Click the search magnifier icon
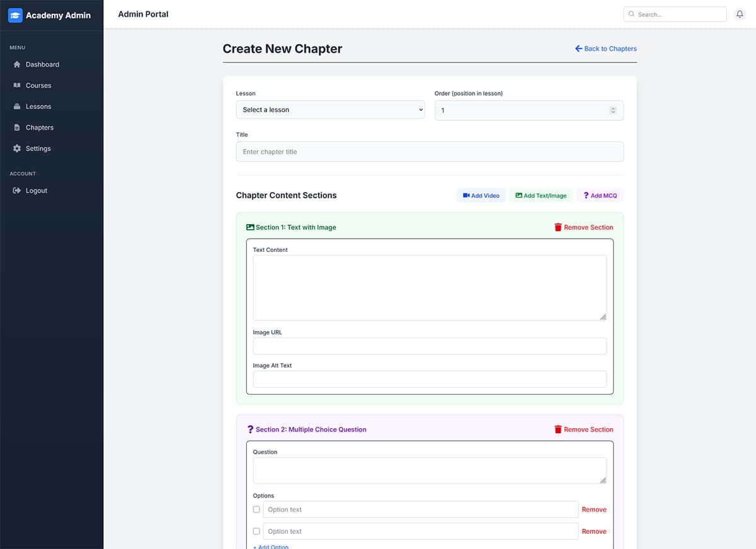The image size is (756, 549). tap(631, 14)
